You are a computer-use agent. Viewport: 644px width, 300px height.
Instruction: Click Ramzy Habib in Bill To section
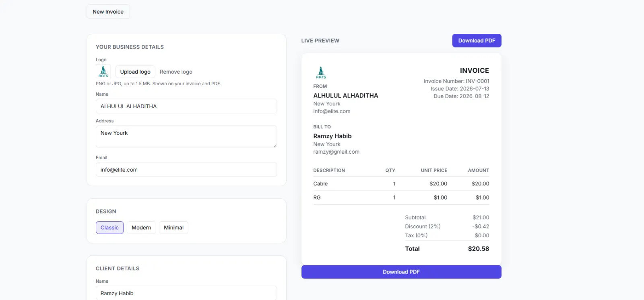[332, 136]
